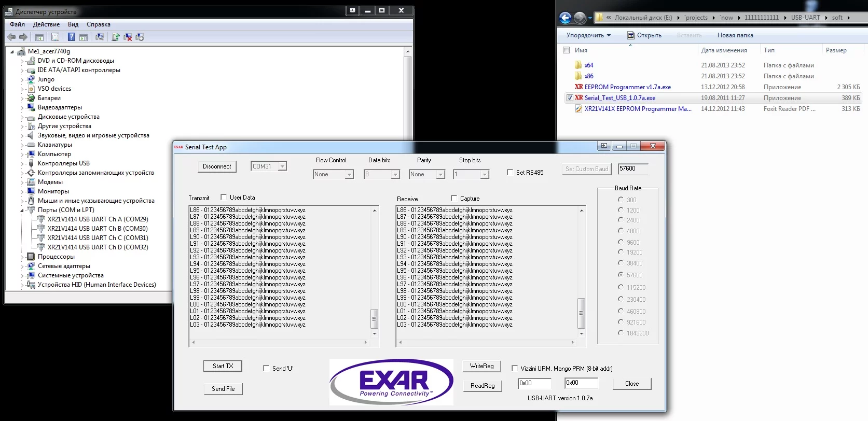This screenshot has width=868, height=421.
Task: Uncheck the Serial_Test_USB_1.0.7a.exe file checkbox
Action: tap(570, 98)
